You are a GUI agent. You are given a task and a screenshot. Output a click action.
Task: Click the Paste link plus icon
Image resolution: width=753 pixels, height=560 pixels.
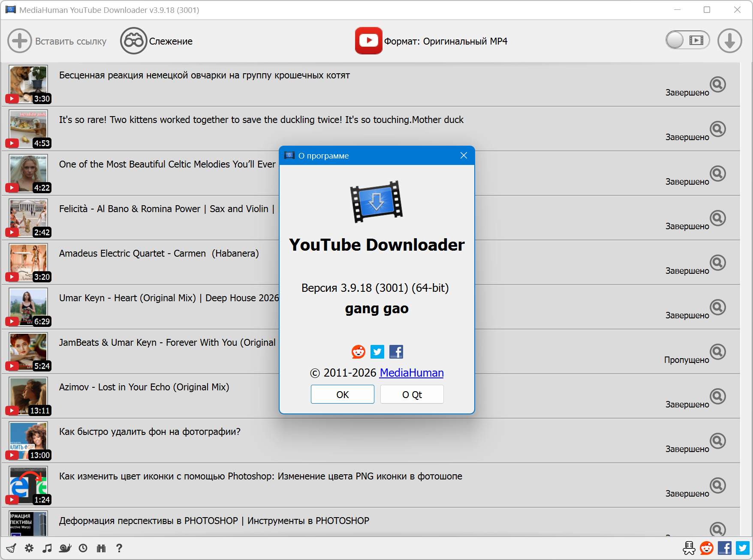click(x=20, y=41)
